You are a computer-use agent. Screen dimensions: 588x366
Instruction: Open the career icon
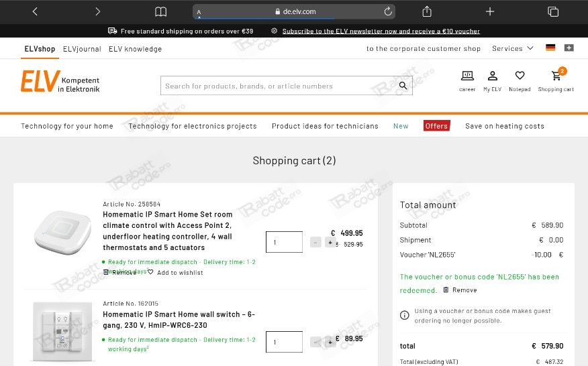pos(467,81)
